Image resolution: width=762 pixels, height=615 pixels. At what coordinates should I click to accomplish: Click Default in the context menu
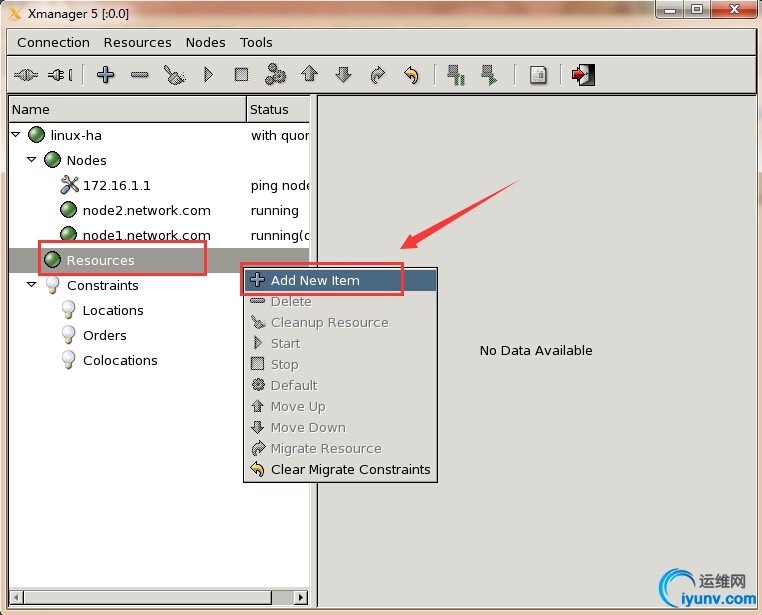340,385
